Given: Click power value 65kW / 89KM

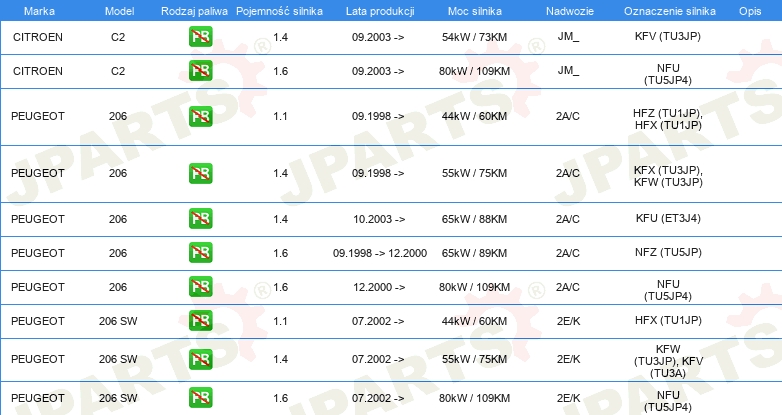Looking at the screenshot, I should pyautogui.click(x=474, y=253).
